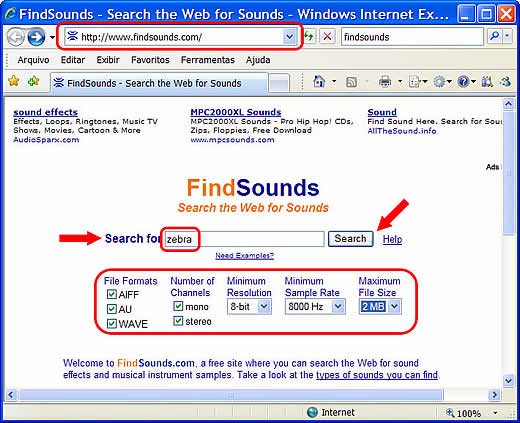Uncheck the AIFF file format

(x=112, y=294)
